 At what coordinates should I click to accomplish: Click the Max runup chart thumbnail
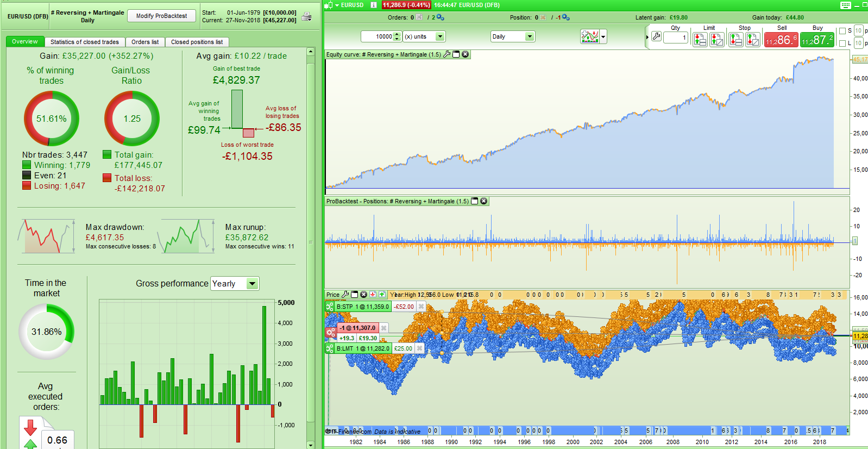(187, 236)
